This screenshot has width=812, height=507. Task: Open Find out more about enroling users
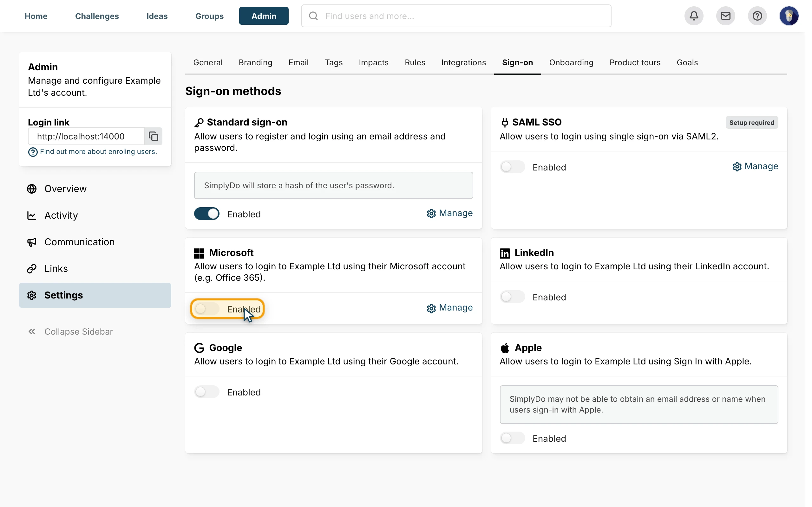point(98,151)
